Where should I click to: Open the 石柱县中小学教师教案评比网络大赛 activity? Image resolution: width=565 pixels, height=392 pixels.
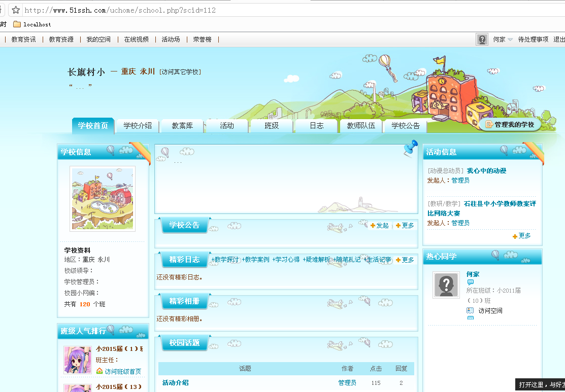(x=482, y=208)
